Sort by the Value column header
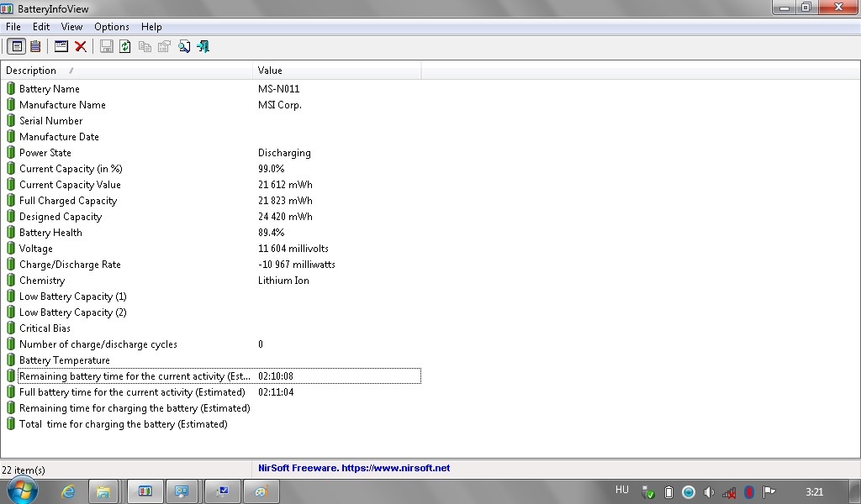This screenshot has width=861, height=504. coord(336,71)
